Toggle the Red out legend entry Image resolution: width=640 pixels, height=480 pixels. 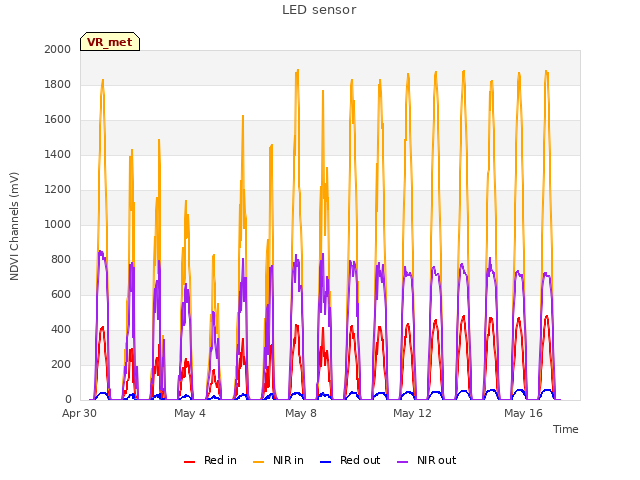(350, 460)
